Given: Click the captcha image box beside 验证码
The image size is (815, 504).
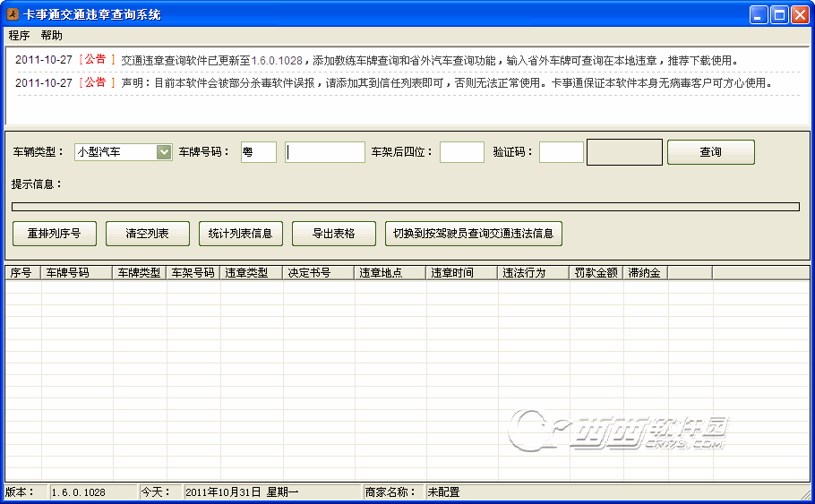Looking at the screenshot, I should [624, 152].
